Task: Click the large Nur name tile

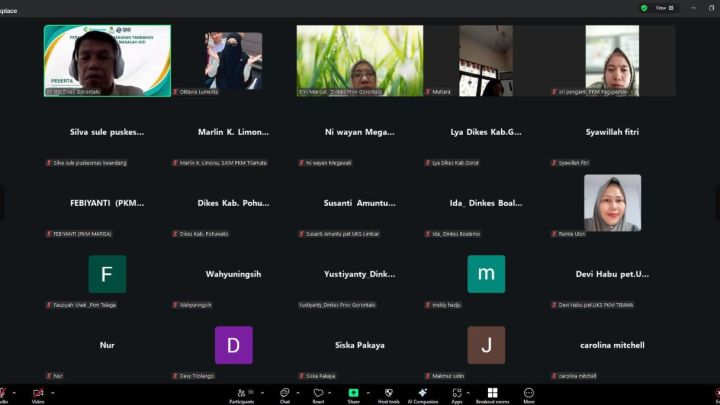Action: pyautogui.click(x=107, y=345)
